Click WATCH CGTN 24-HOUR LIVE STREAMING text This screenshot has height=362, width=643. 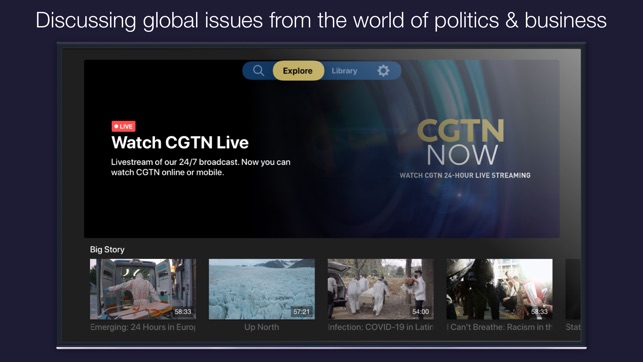tap(465, 175)
